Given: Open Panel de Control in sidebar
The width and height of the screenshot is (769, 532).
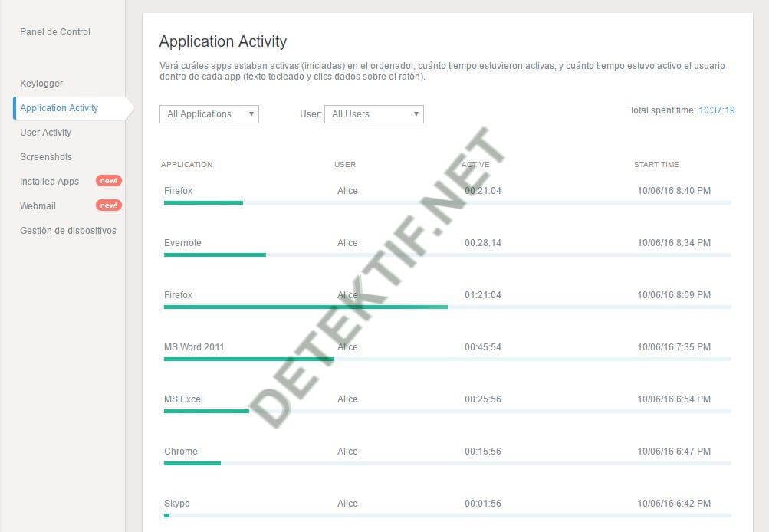Looking at the screenshot, I should [55, 32].
